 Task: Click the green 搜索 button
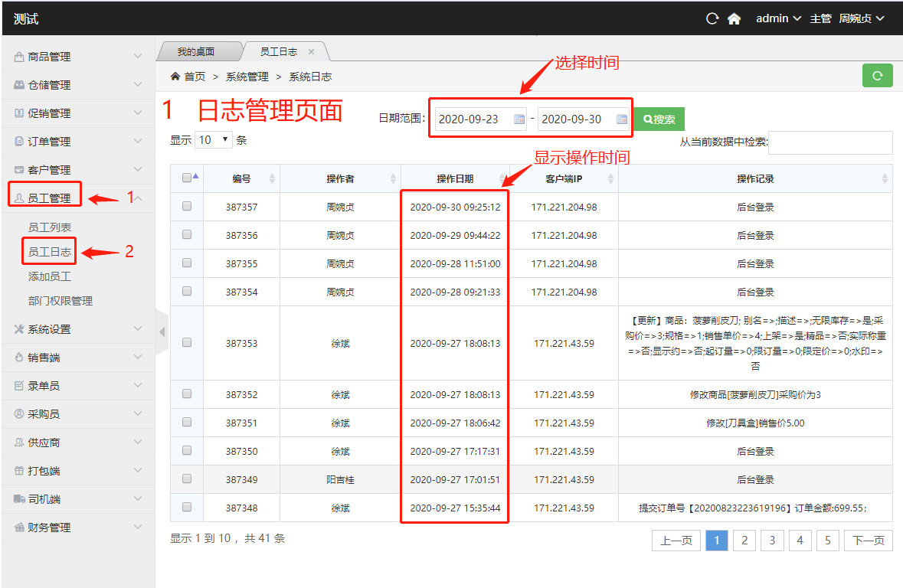(x=659, y=119)
